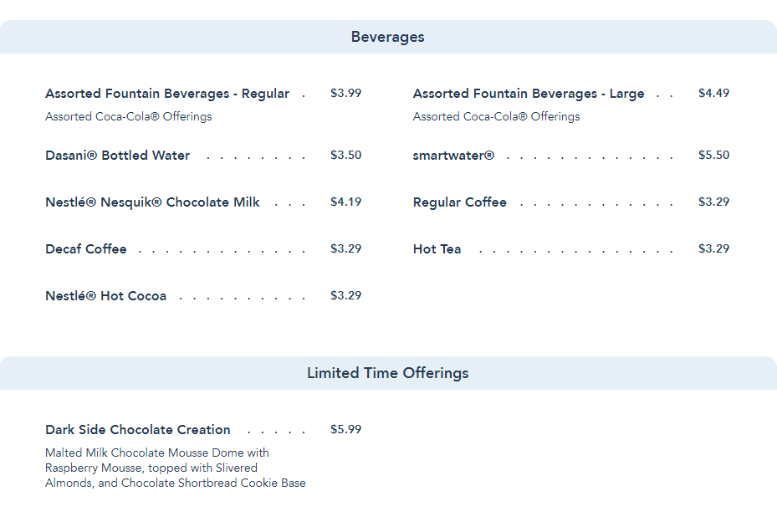The width and height of the screenshot is (777, 532).
Task: Select the Regular Coffee item
Action: [460, 202]
